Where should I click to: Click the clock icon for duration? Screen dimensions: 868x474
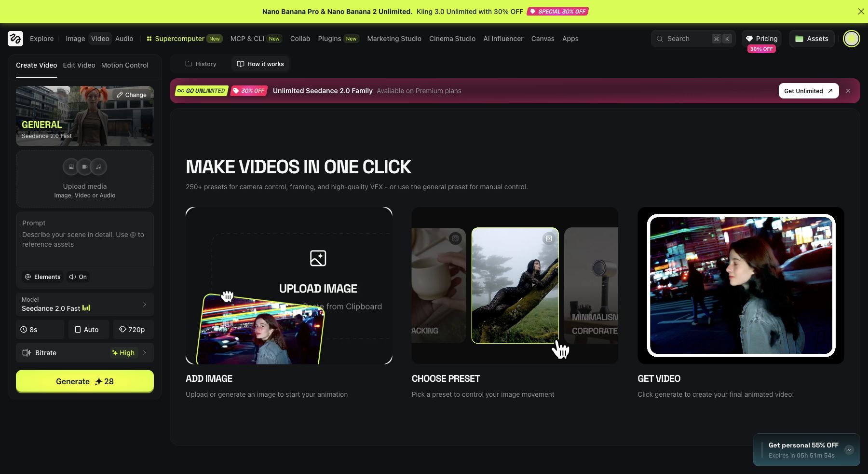coord(24,330)
